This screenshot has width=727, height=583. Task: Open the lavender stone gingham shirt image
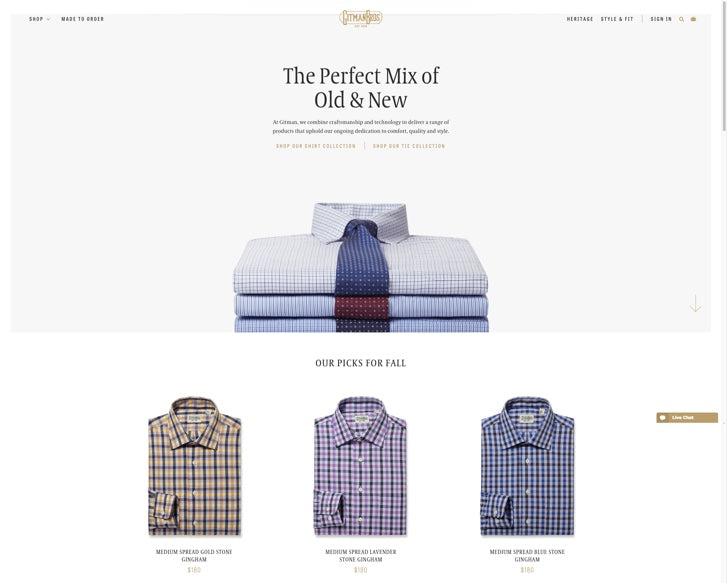coord(361,466)
